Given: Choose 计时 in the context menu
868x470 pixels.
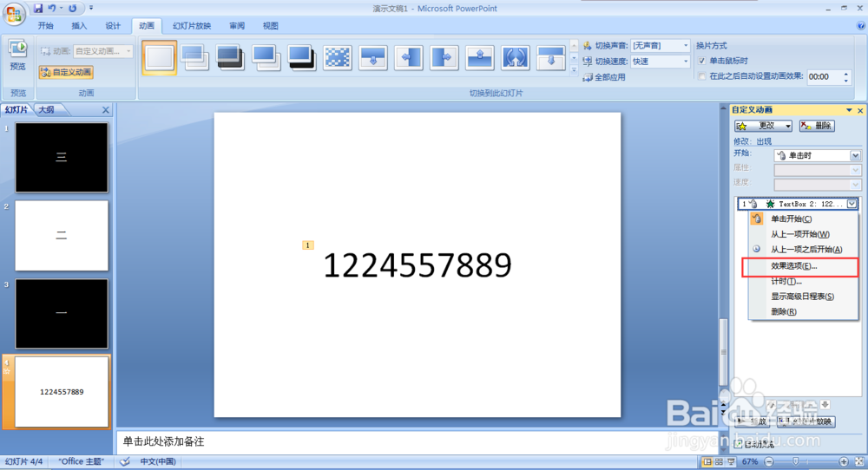Looking at the screenshot, I should click(803, 282).
